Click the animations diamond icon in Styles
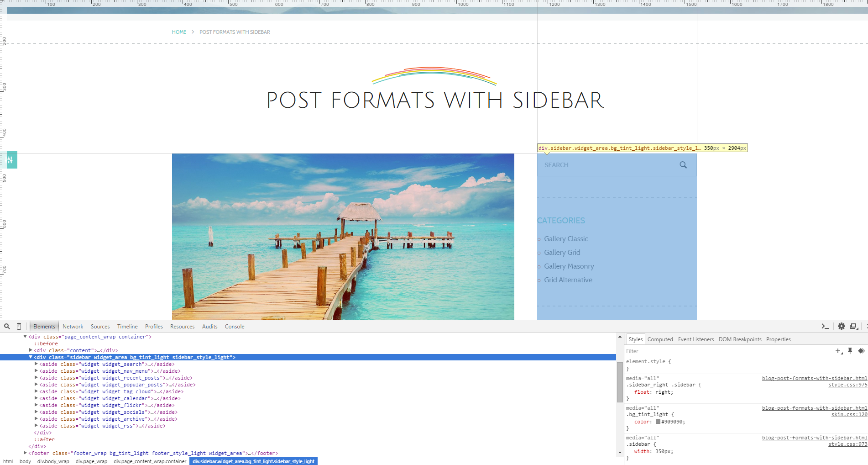The width and height of the screenshot is (868, 465). coord(861,351)
